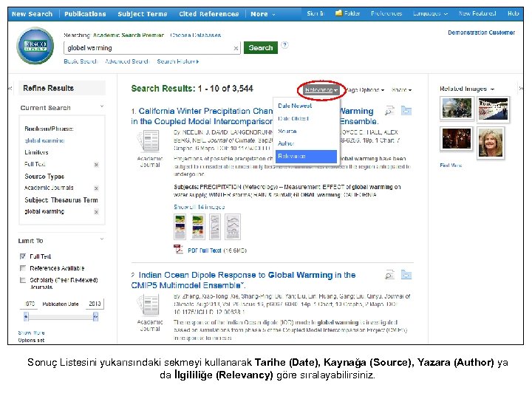The image size is (532, 399).
Task: Collapse the Current Search section
Action: (102, 106)
